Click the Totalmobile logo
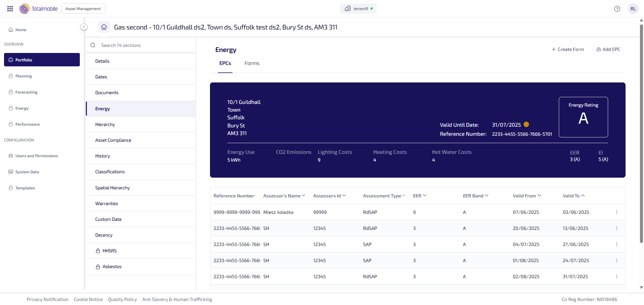This screenshot has width=644, height=305. 39,9
